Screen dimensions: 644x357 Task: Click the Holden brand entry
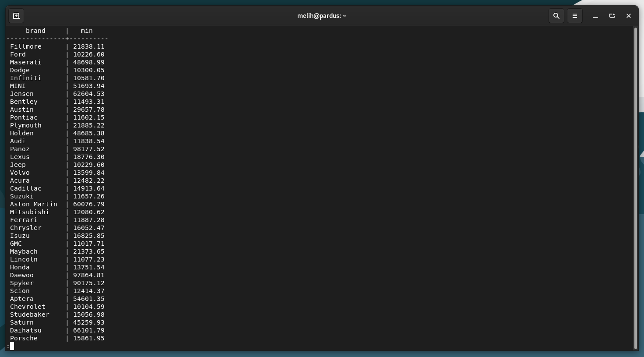[x=22, y=133]
